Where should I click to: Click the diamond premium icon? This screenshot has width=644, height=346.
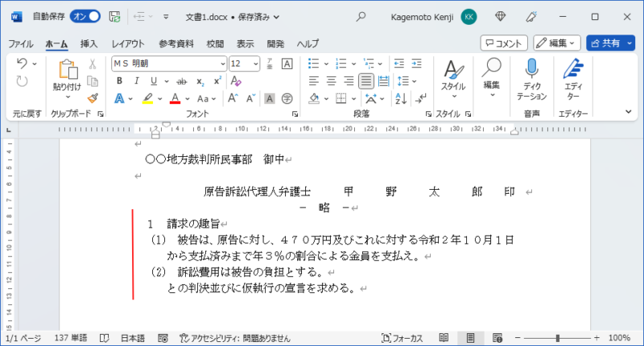[x=500, y=17]
